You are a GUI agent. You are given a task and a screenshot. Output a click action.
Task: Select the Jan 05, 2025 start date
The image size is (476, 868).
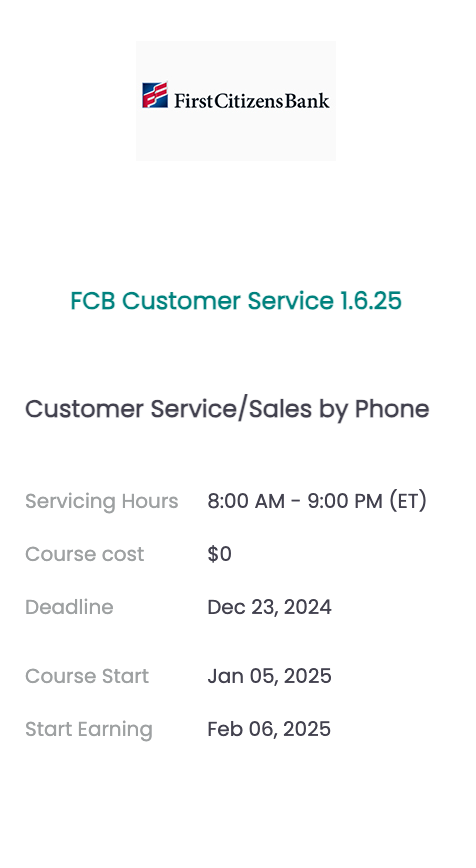(270, 676)
